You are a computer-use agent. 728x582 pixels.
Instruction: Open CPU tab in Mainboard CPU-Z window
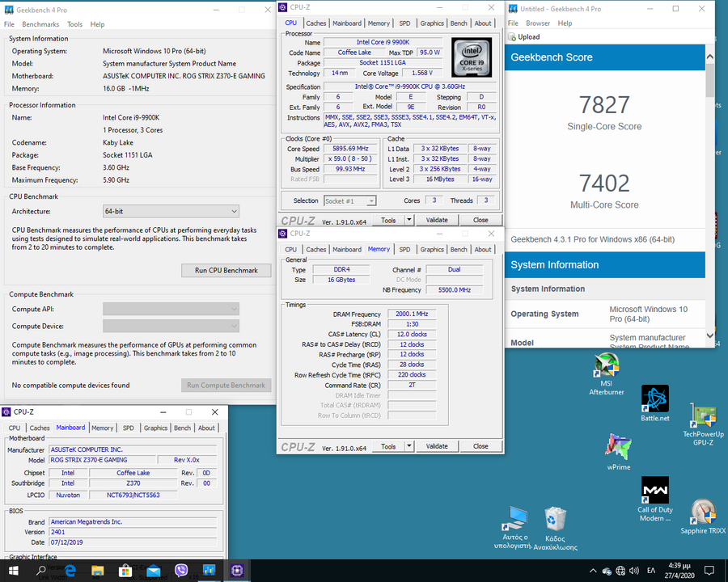(x=15, y=428)
